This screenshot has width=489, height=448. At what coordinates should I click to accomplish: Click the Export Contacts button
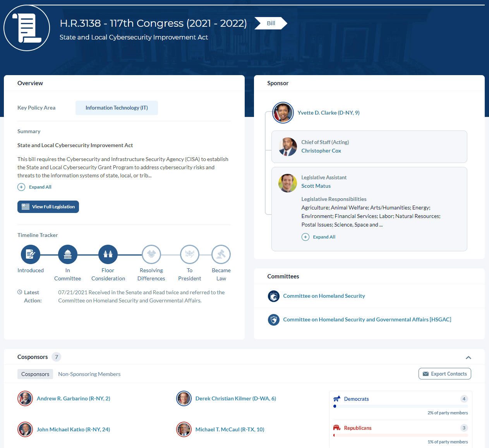click(x=444, y=374)
